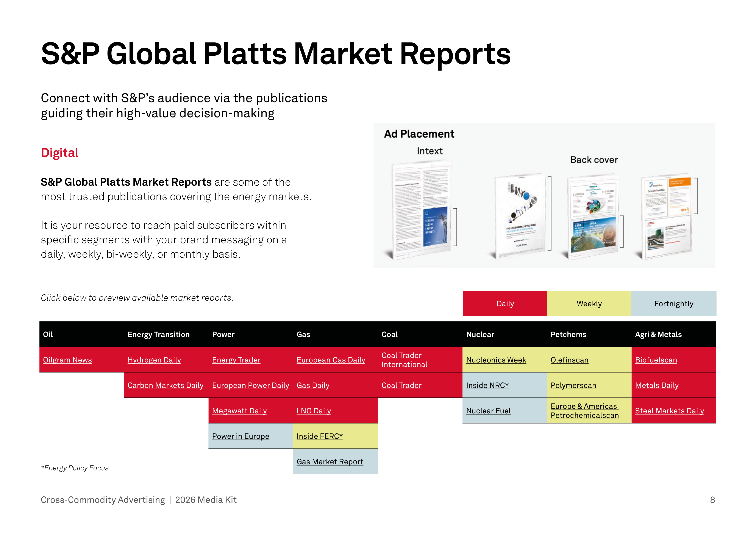The width and height of the screenshot is (756, 535).
Task: Click the page number 8
Action: click(712, 500)
